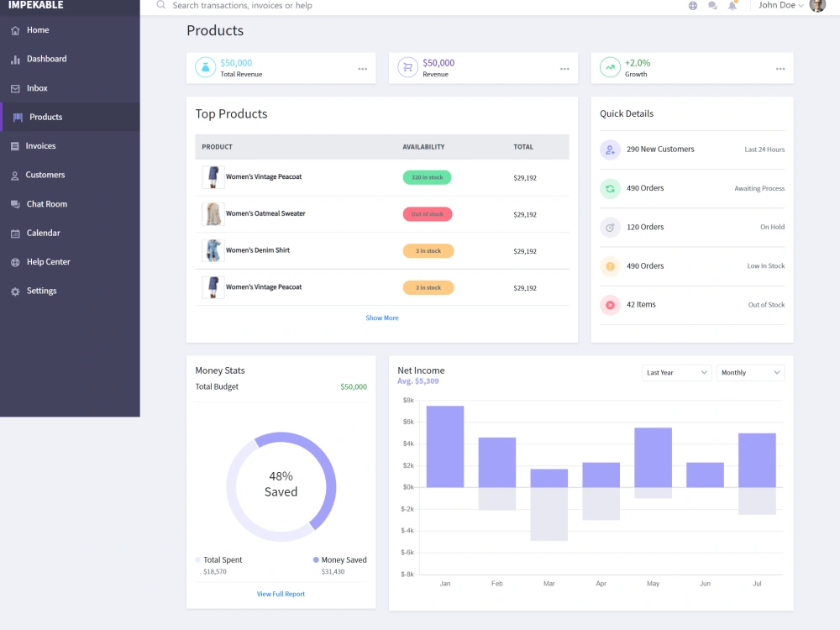Click the TOTAL column header
Image resolution: width=840 pixels, height=630 pixels.
point(523,147)
